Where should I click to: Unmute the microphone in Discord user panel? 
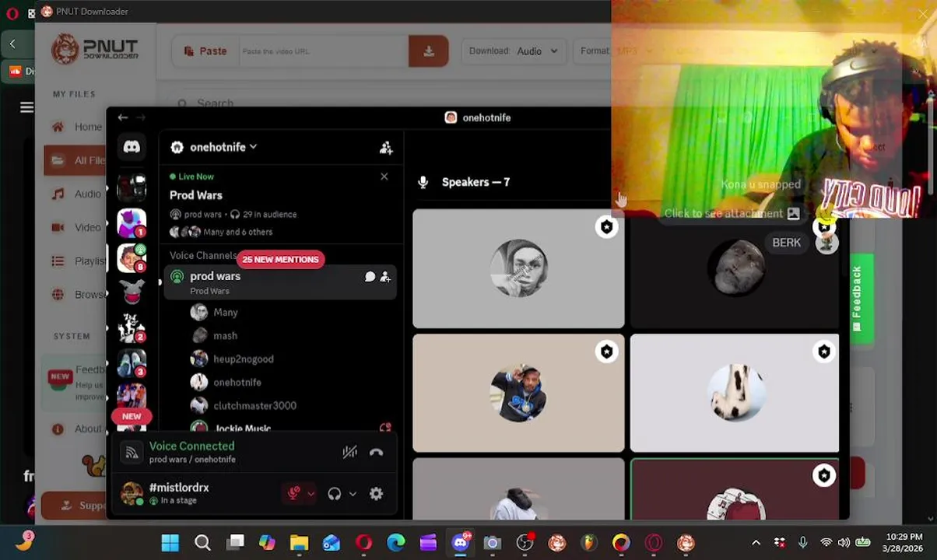[293, 494]
